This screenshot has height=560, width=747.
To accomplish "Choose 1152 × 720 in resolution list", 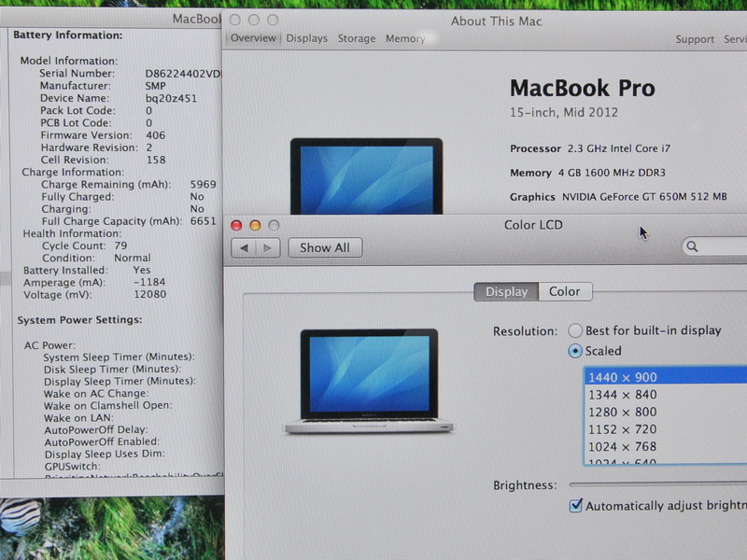I will (x=666, y=429).
